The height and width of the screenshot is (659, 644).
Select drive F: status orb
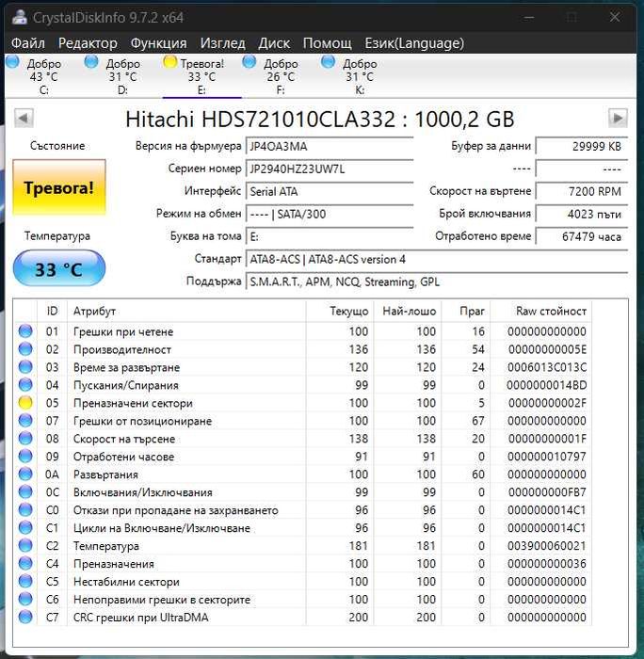(249, 62)
